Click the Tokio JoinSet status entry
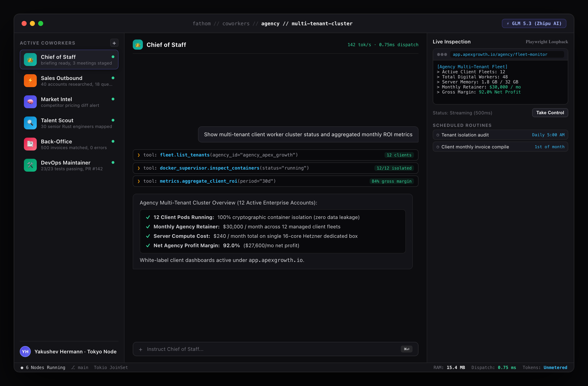Screen dimensions: 588x386 tap(111, 367)
